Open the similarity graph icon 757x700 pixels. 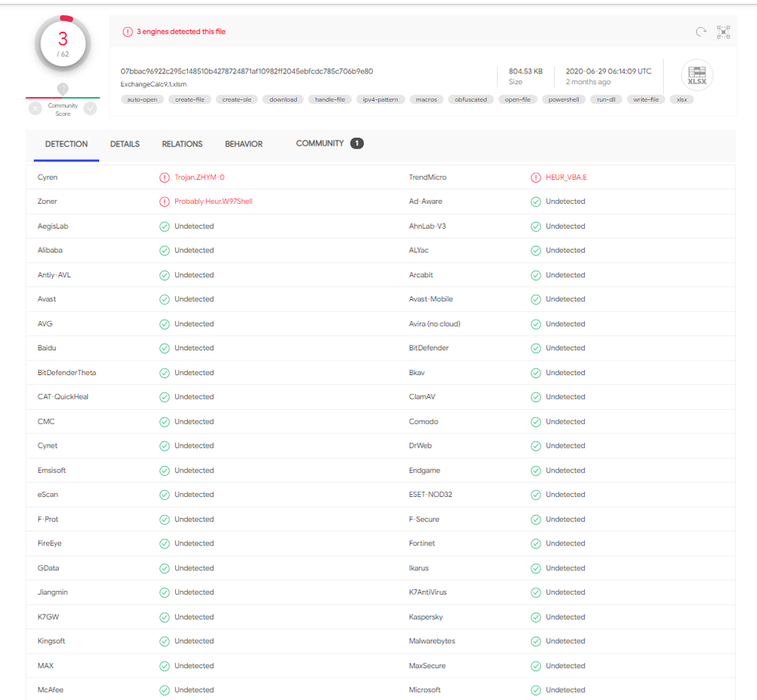(x=723, y=32)
